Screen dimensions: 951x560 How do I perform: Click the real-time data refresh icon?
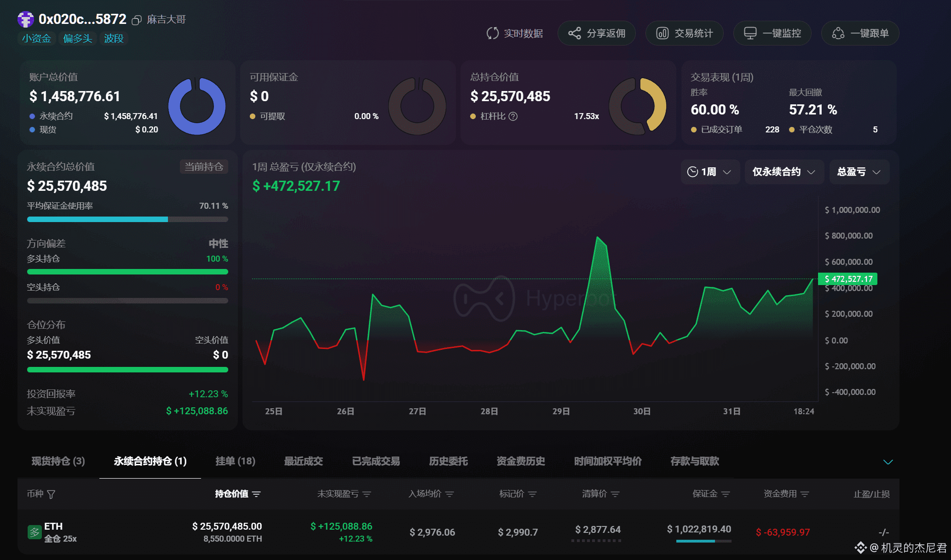(x=492, y=33)
